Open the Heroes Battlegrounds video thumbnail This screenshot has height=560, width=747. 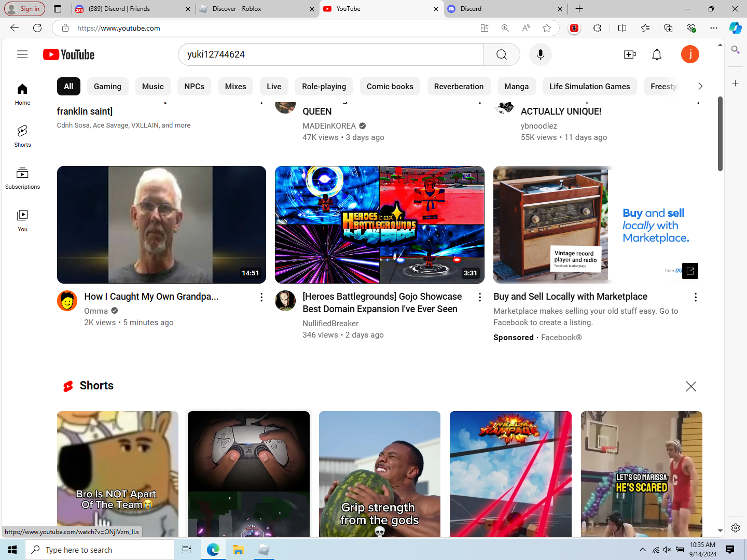(380, 225)
